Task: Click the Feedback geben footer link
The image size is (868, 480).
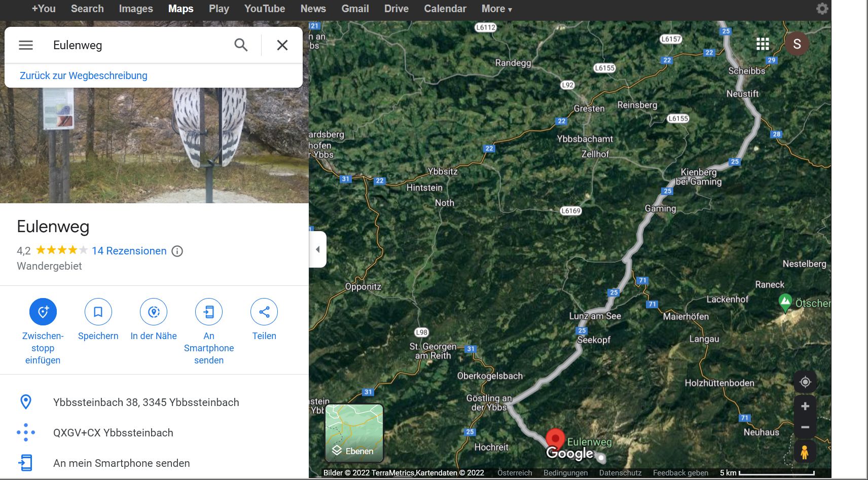Action: point(681,473)
